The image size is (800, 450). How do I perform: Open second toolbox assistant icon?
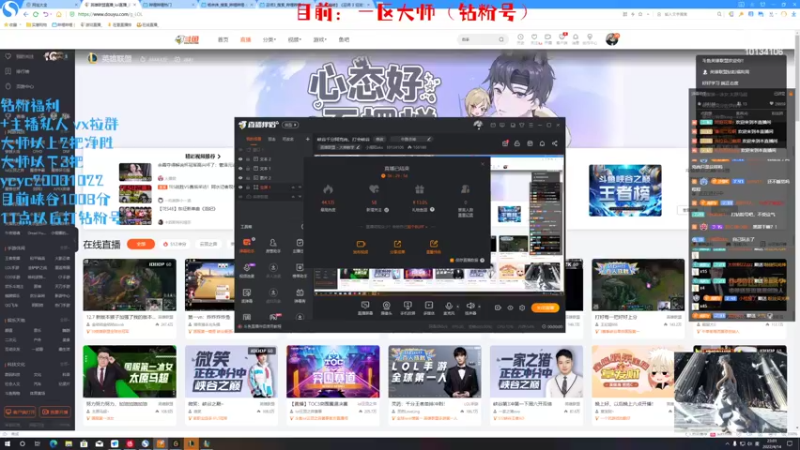[x=273, y=243]
